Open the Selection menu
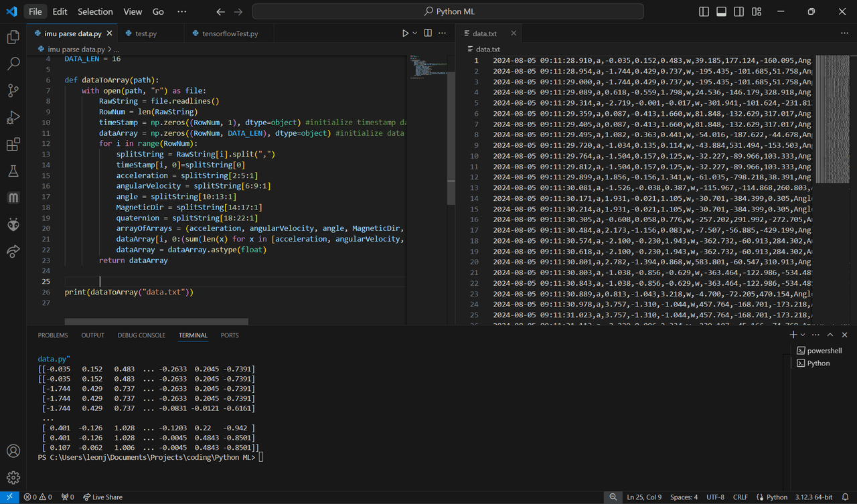This screenshot has width=857, height=504. [95, 11]
